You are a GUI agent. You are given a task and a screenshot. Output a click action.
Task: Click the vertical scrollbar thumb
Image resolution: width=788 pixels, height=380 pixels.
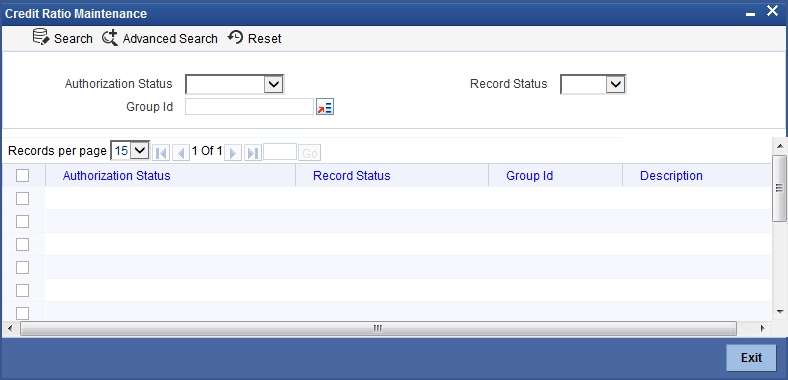(779, 188)
